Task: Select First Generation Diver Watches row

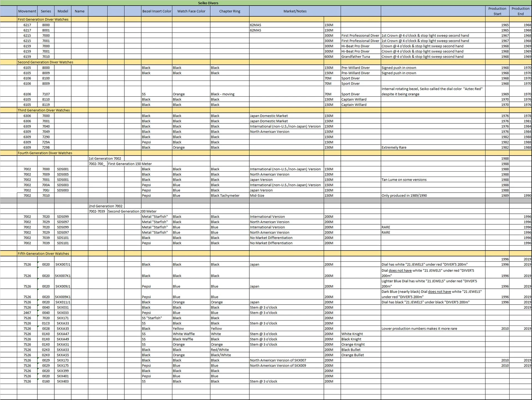Action: point(43,19)
